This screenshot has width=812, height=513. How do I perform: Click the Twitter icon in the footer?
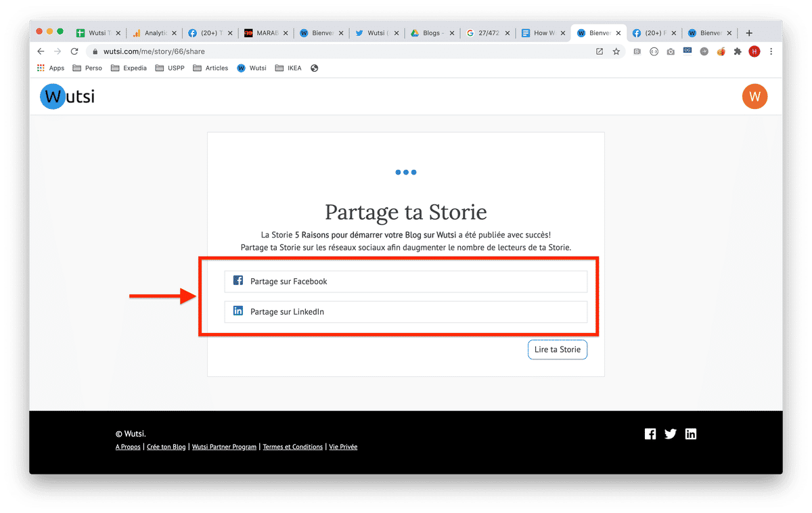point(671,434)
